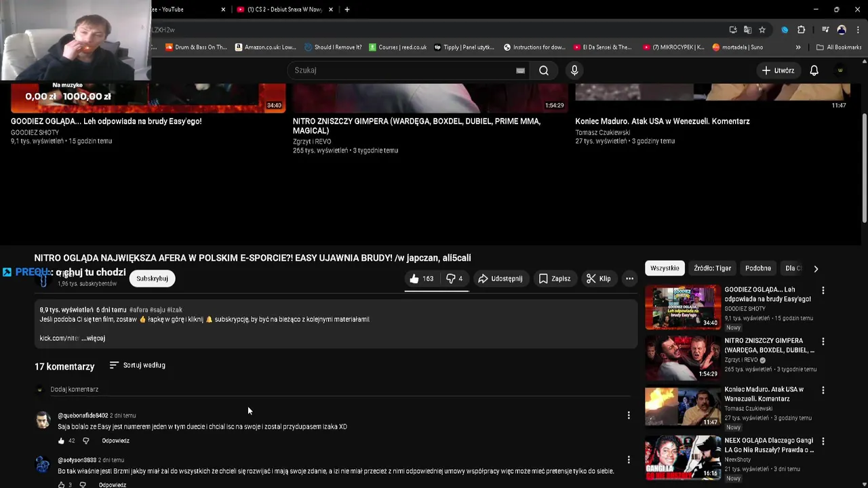868x488 pixels.
Task: Close the CS 2 - Debiut Snaxa tab
Action: pos(331,9)
